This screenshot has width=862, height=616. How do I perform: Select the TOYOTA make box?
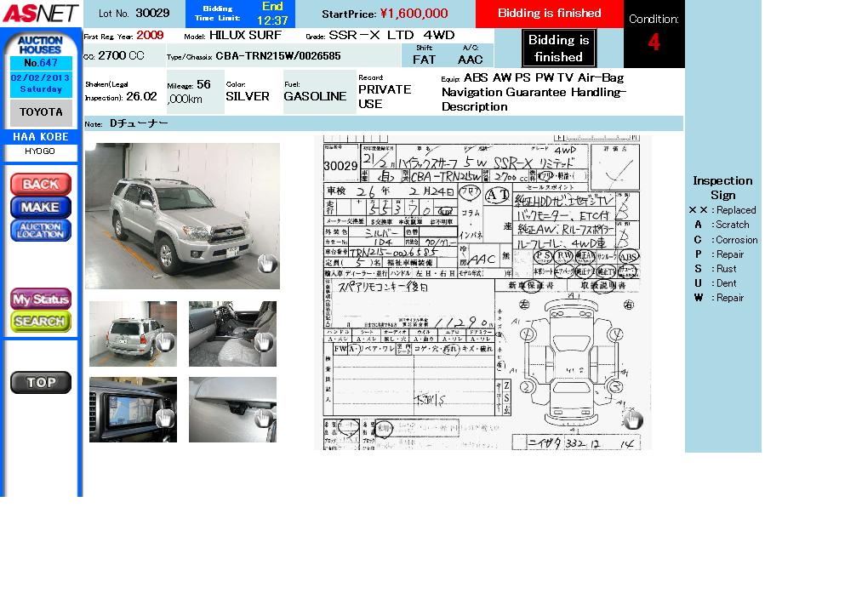click(41, 112)
